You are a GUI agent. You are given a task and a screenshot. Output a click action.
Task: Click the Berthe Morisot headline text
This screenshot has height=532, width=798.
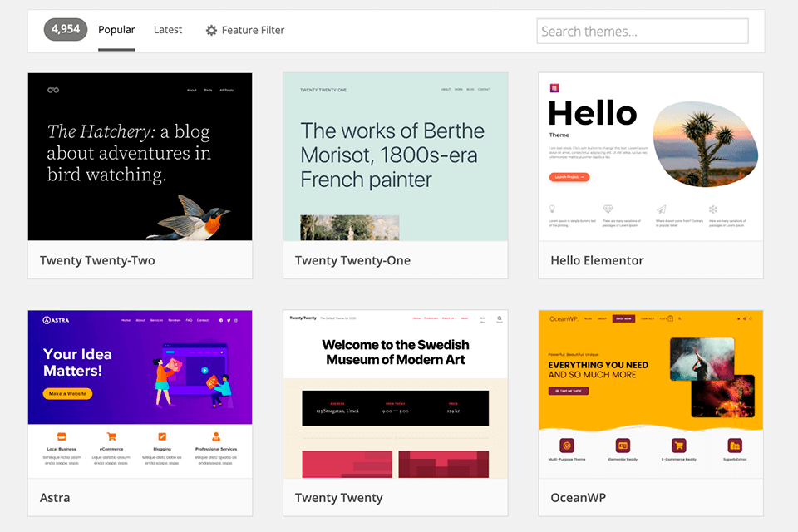392,155
